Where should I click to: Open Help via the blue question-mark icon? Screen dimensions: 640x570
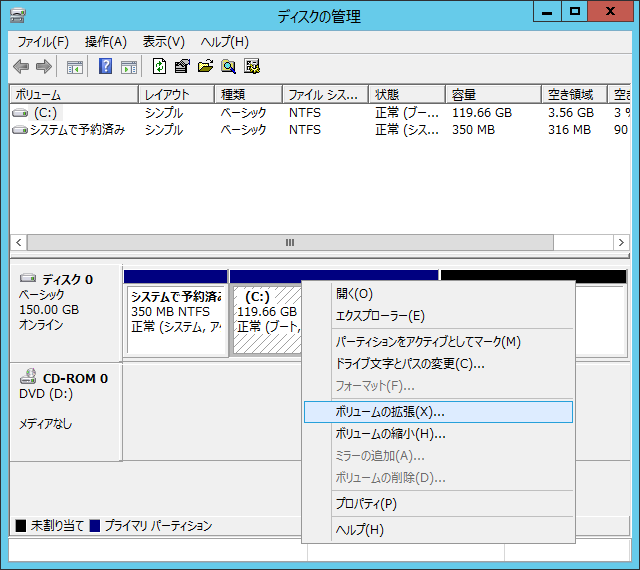point(105,66)
